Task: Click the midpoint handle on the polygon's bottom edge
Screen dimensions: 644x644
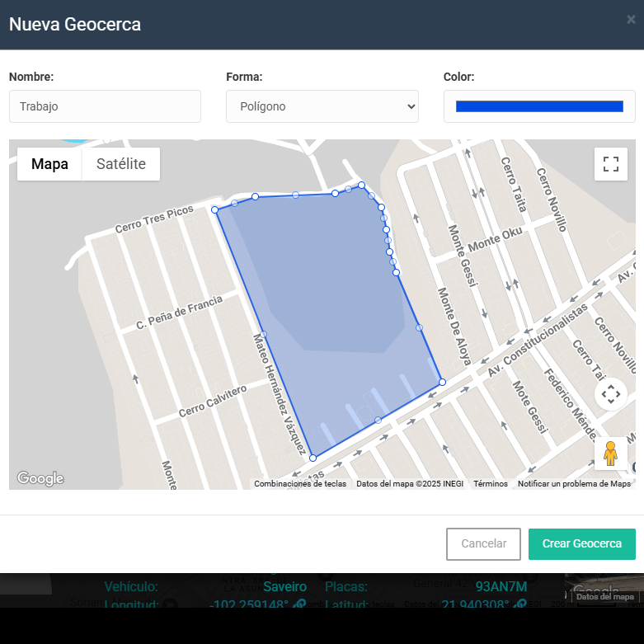Action: pos(378,420)
